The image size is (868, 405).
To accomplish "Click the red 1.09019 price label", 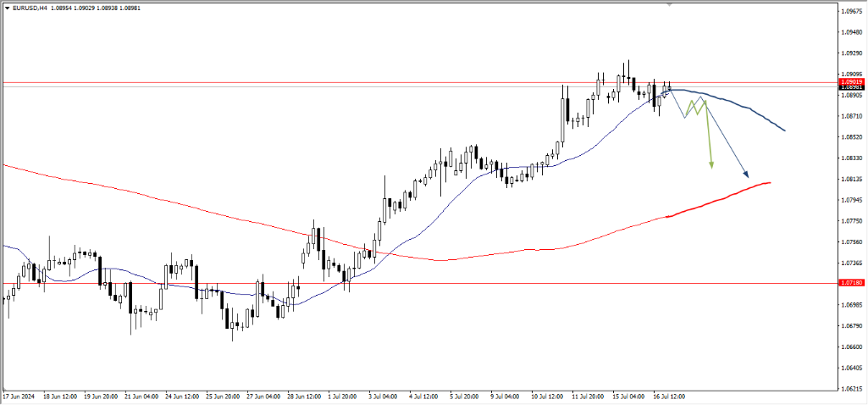I will pos(852,81).
